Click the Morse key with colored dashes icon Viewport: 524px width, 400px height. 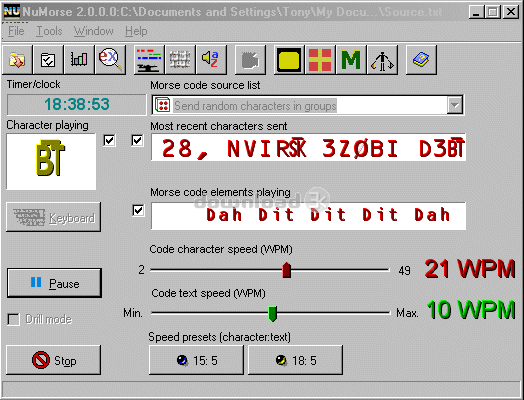tap(149, 60)
